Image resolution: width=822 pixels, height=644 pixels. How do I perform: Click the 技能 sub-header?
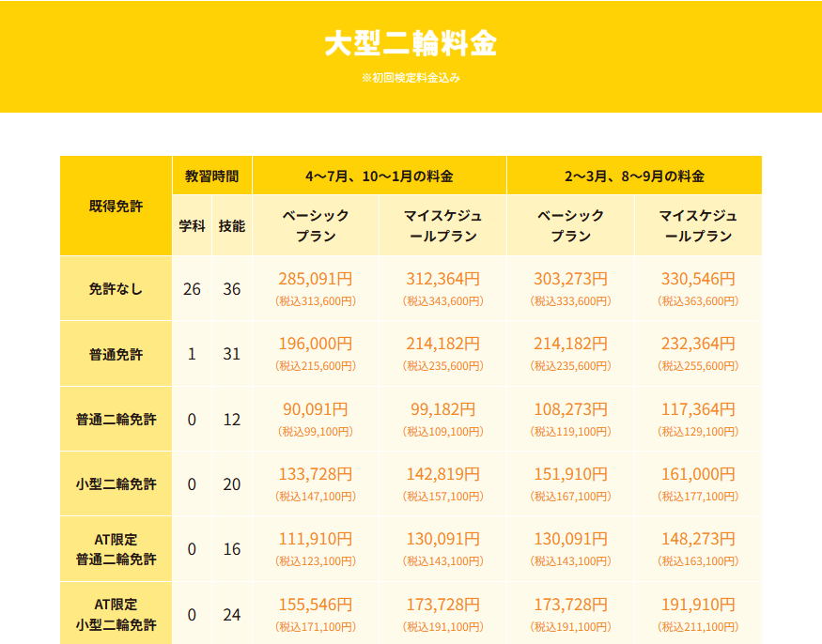[232, 225]
